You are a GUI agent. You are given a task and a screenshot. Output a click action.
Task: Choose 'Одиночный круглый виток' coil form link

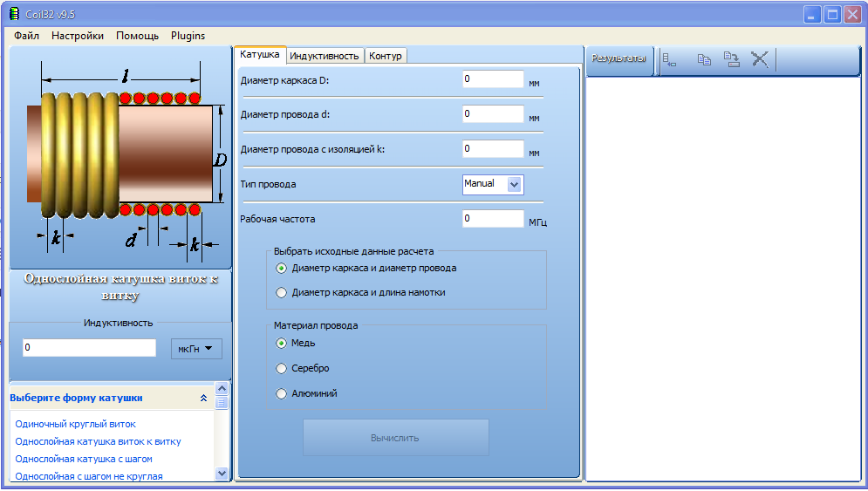pos(75,425)
